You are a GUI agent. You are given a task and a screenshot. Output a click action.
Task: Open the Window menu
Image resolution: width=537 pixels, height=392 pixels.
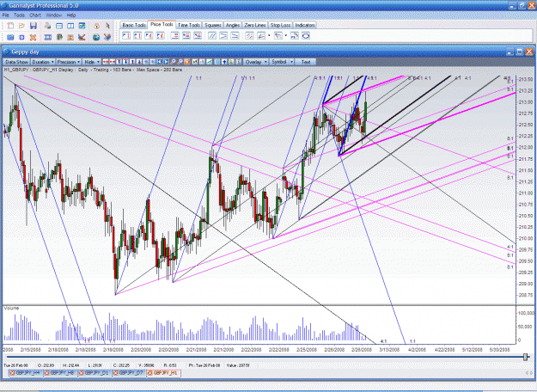click(54, 15)
